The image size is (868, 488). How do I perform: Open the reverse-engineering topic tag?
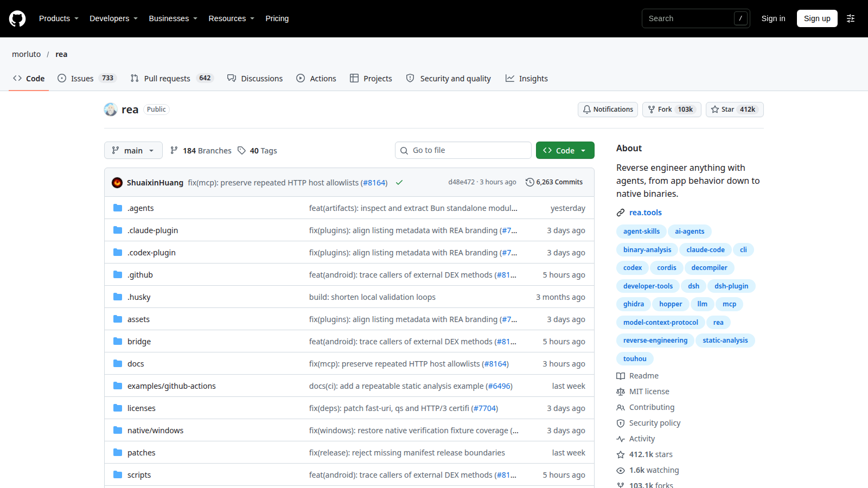click(655, 341)
